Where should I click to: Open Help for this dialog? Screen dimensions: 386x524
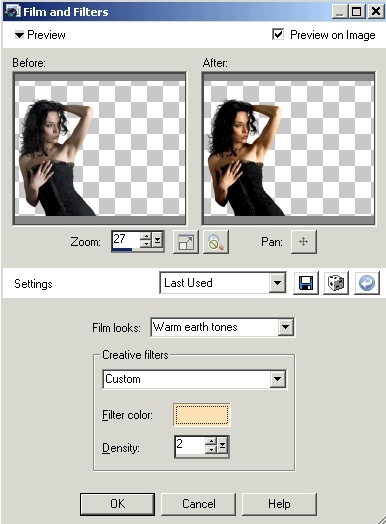pyautogui.click(x=279, y=504)
